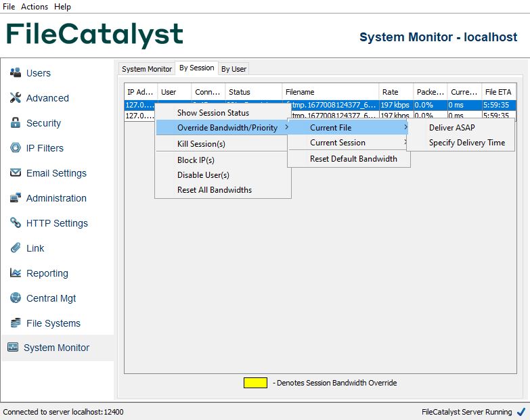Select Kill Session(s) in context menu
The image size is (530, 420).
pos(223,144)
